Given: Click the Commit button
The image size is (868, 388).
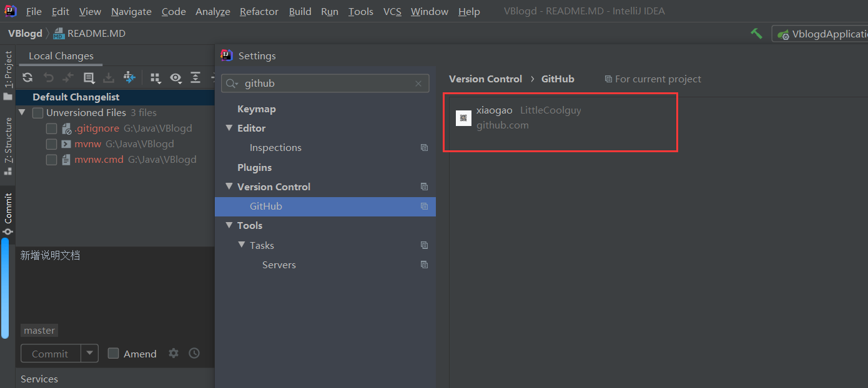Looking at the screenshot, I should [x=50, y=353].
